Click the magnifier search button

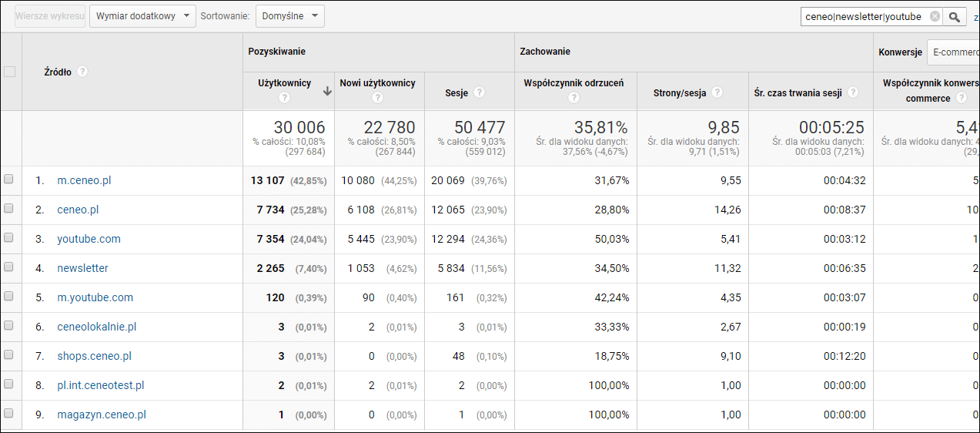(x=955, y=16)
